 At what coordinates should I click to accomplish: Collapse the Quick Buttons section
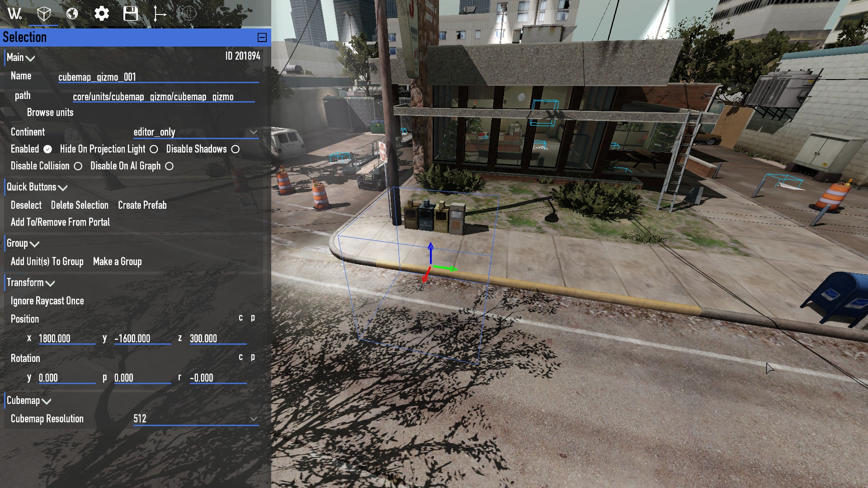tap(63, 188)
